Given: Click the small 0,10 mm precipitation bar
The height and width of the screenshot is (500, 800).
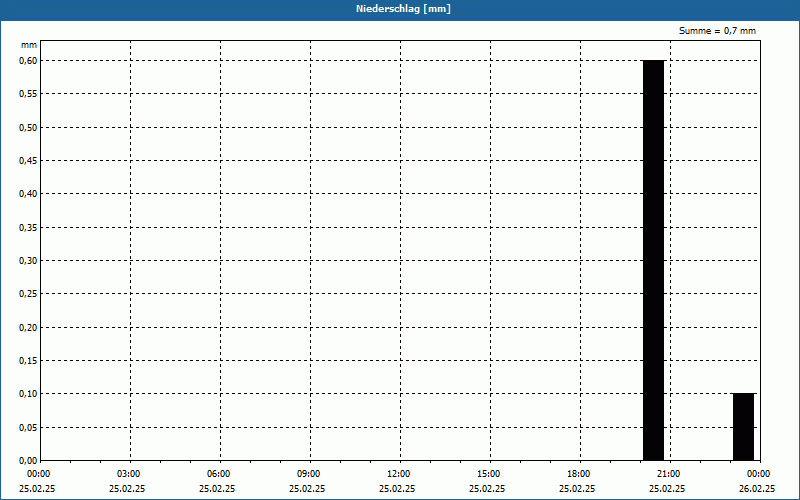Looking at the screenshot, I should pos(743,427).
